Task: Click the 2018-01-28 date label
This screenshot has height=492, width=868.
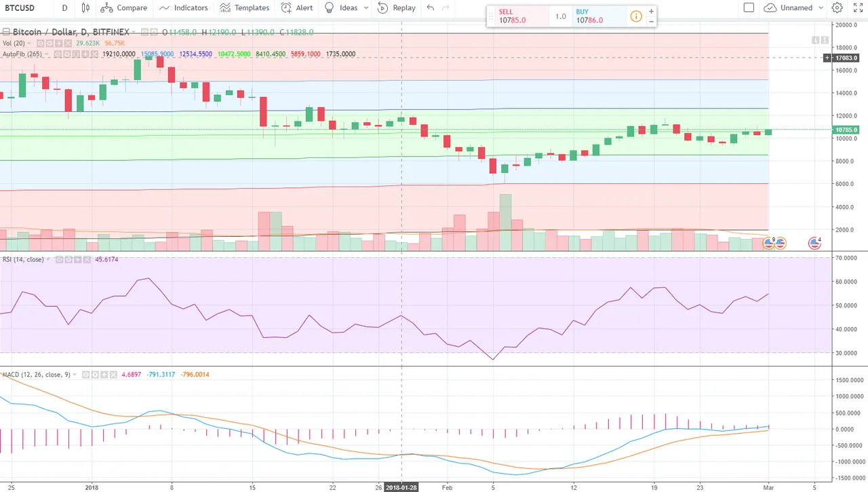Action: (402, 487)
